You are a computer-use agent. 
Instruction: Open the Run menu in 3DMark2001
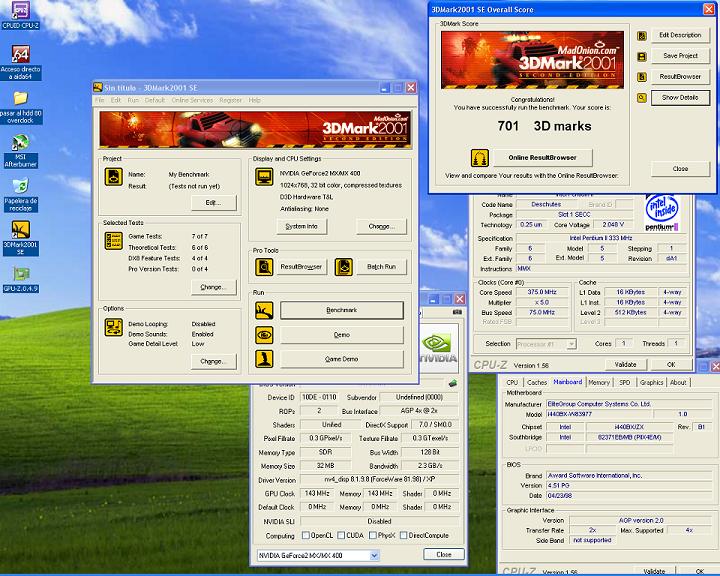[x=133, y=100]
